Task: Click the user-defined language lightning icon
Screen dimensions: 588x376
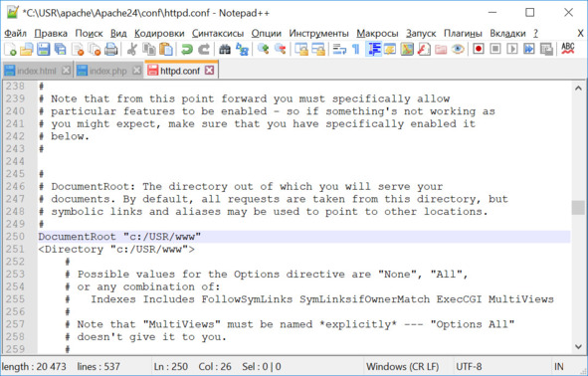Action: [390, 49]
